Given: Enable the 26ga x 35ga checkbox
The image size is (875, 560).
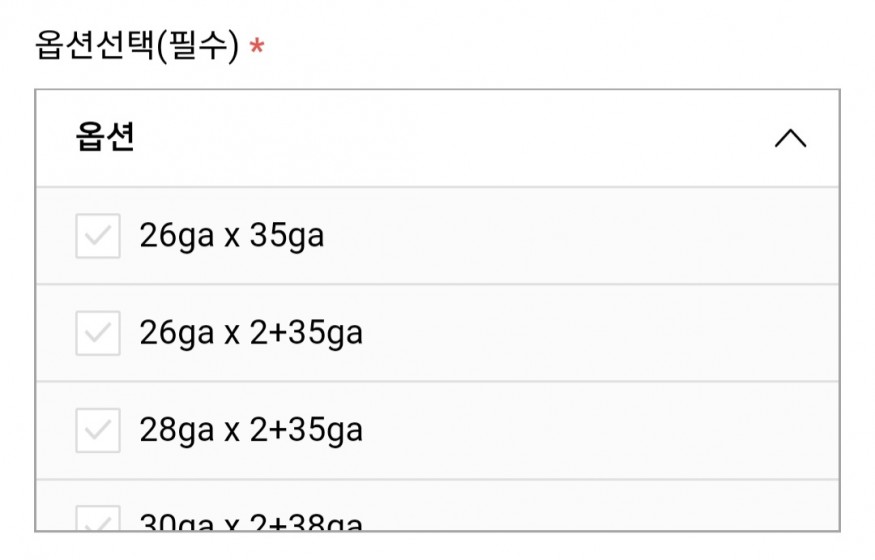Looking at the screenshot, I should 98,236.
